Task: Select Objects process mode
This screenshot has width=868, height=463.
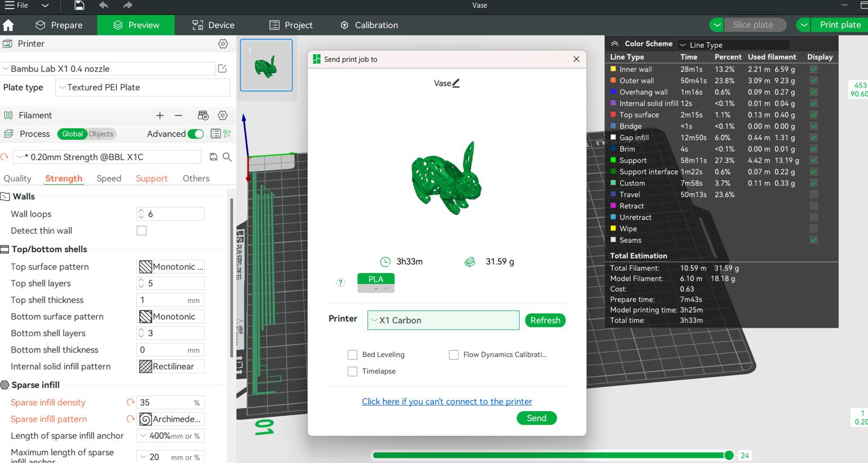Action: click(101, 134)
